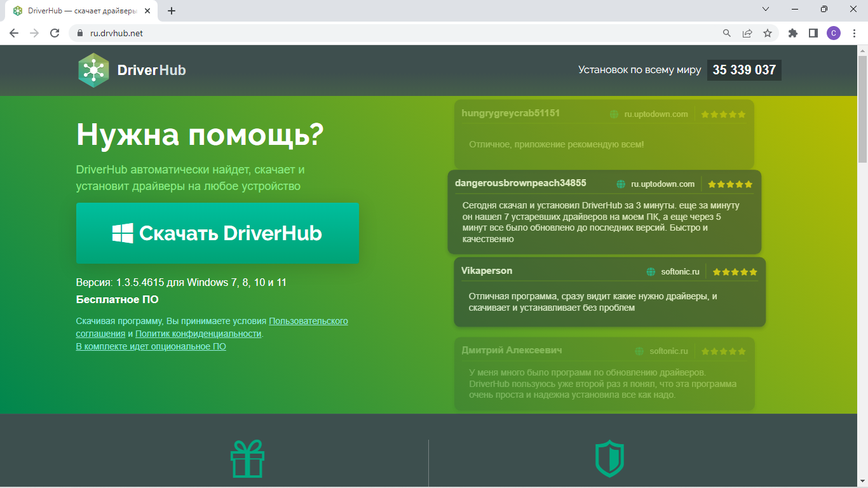Screen dimensions: 868x488
Task: Open the Chrome three-dot menu
Action: click(854, 33)
